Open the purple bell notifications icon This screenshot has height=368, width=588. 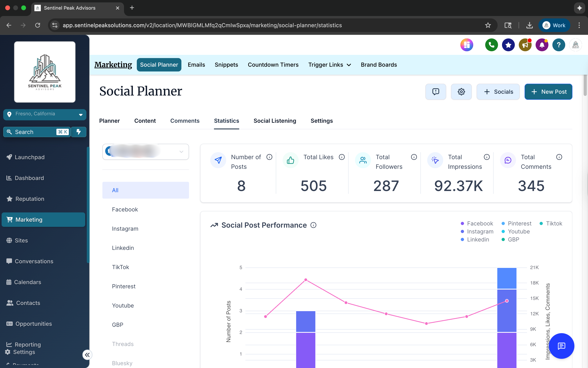(542, 45)
